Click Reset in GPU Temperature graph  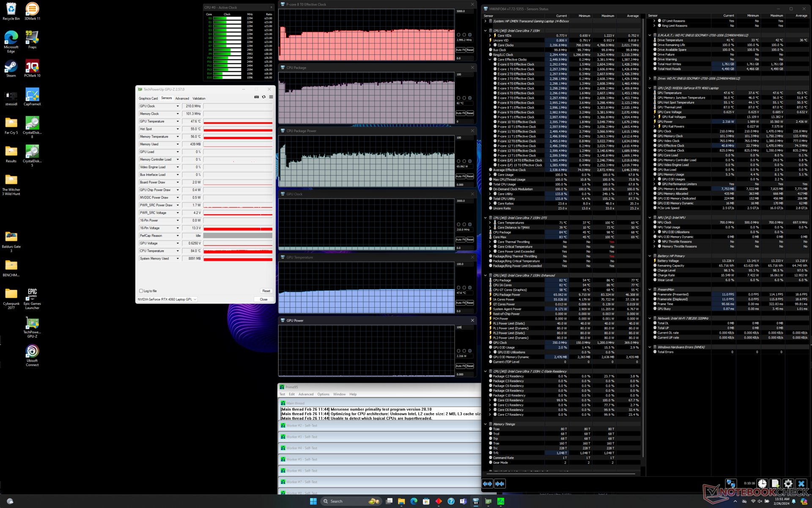(x=470, y=303)
